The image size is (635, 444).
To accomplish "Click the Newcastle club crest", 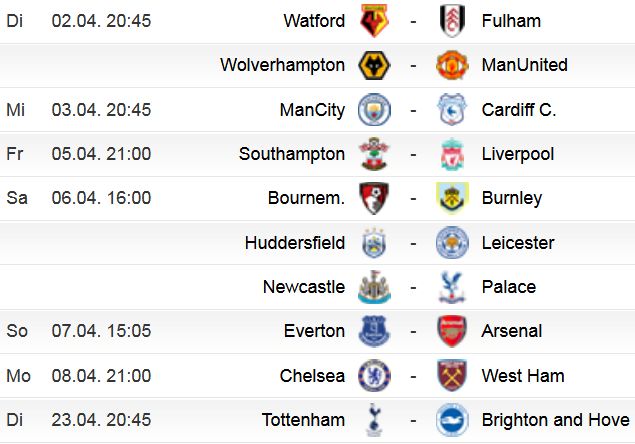I will [374, 287].
